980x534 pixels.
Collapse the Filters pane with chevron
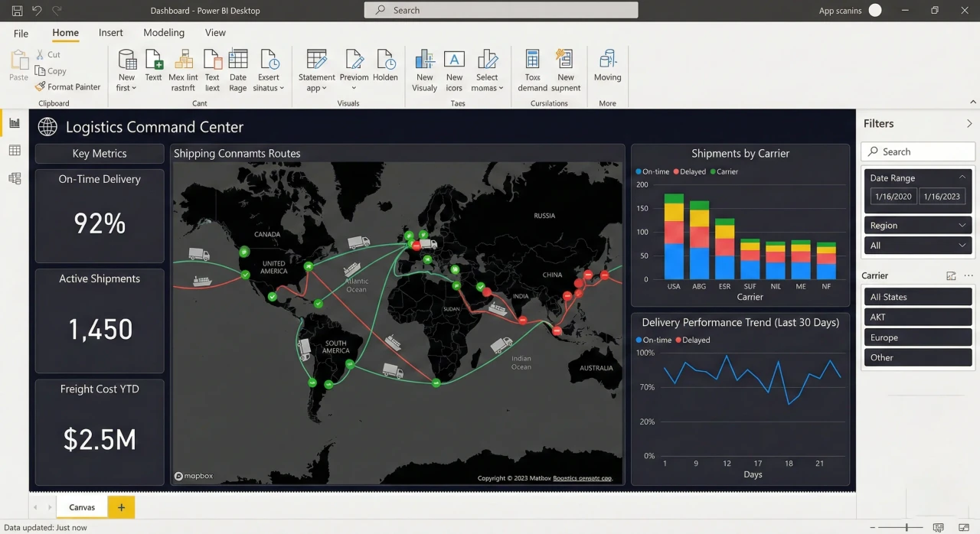pyautogui.click(x=969, y=124)
